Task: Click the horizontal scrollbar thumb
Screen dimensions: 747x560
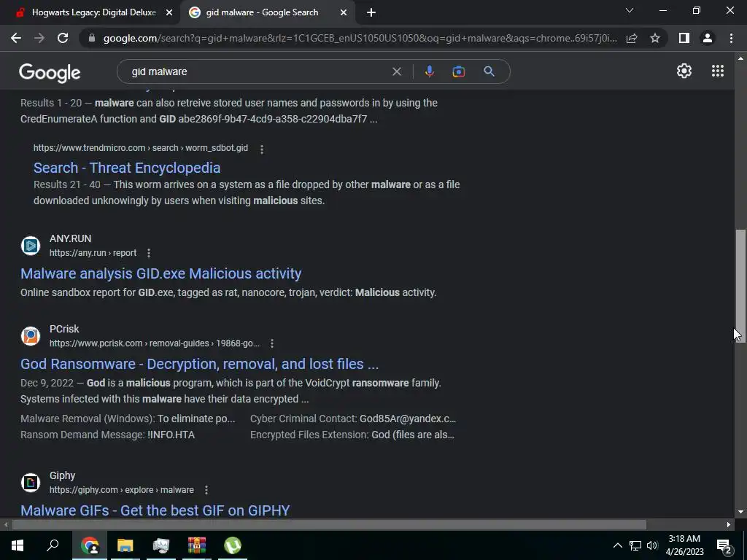Action: pyautogui.click(x=329, y=525)
